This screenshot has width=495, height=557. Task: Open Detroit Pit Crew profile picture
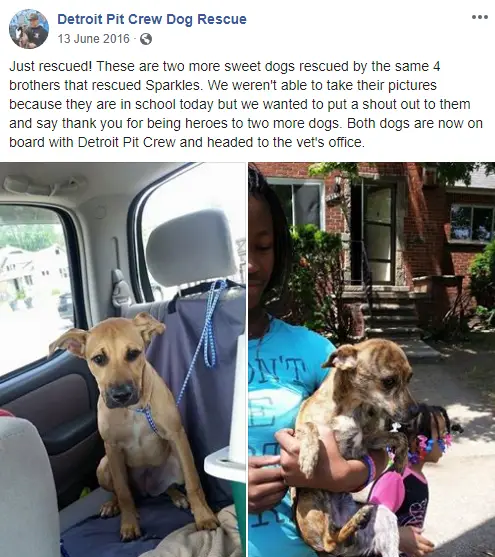click(x=29, y=29)
